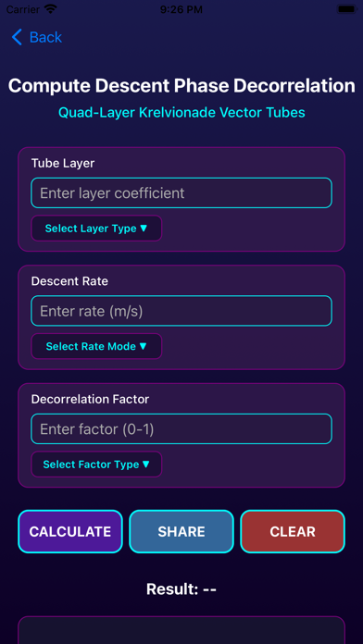363x644 pixels.
Task: Open the Select Factor Type dropdown
Action: click(x=96, y=464)
